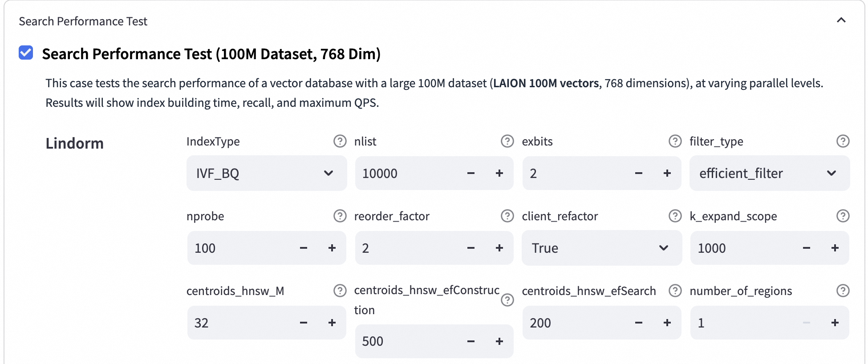The image size is (868, 364).
Task: Click help icon next to k_expand_scope
Action: click(843, 216)
